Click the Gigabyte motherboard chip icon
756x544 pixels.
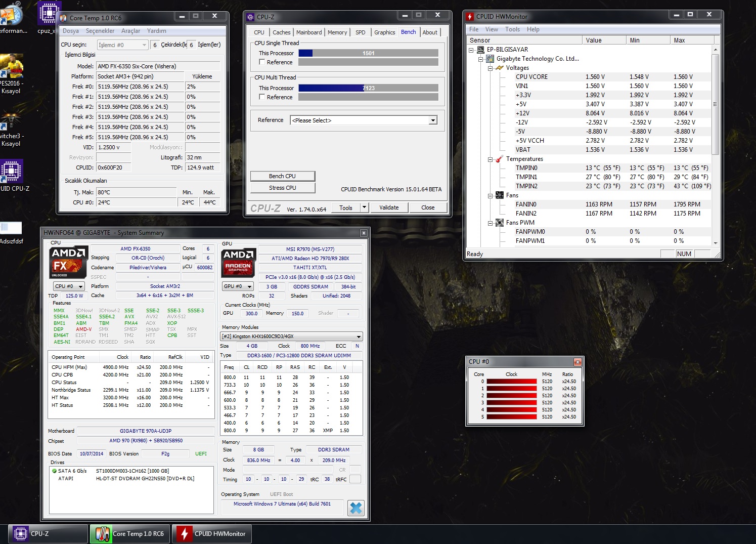490,59
